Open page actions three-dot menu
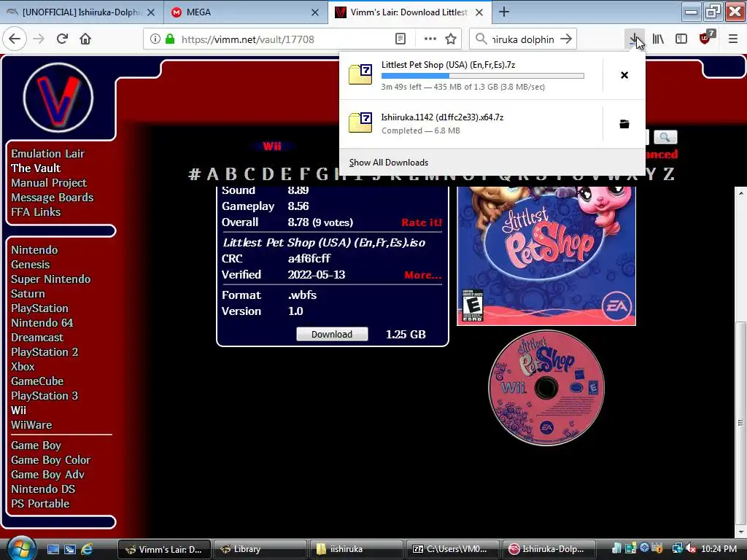This screenshot has width=747, height=560. pyautogui.click(x=430, y=39)
